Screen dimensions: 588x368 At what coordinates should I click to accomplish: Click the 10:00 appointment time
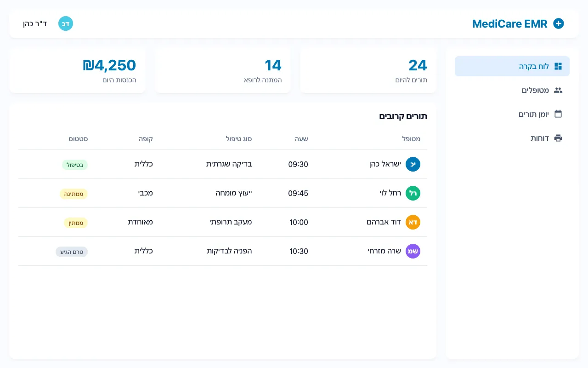click(299, 222)
